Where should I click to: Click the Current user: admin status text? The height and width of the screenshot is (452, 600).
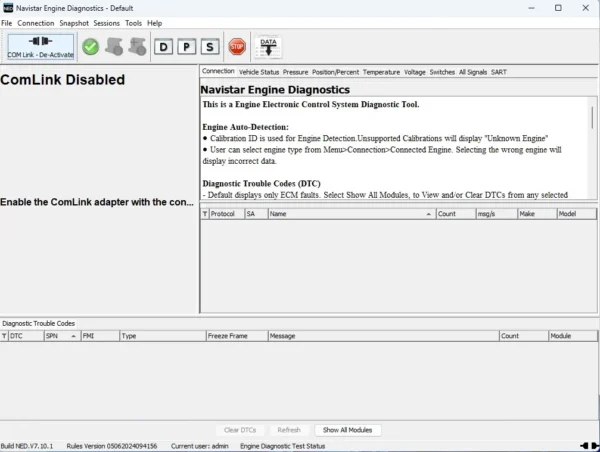coord(200,446)
